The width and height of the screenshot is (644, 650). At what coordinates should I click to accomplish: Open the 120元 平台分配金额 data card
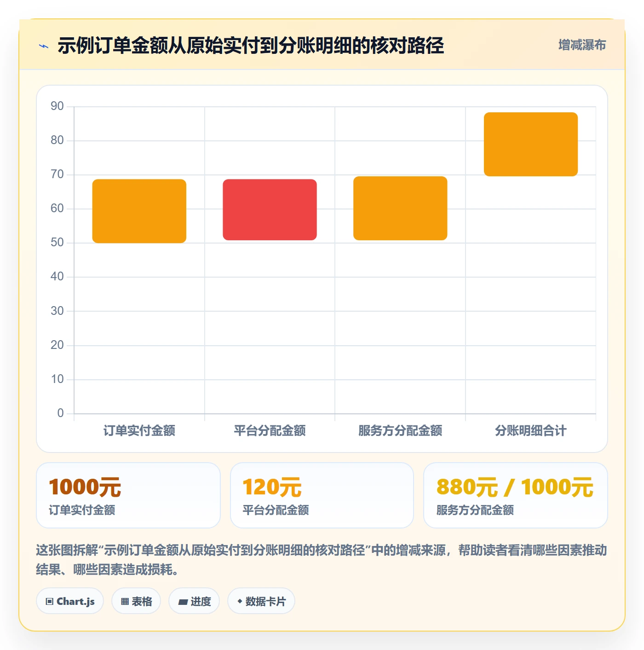(x=322, y=495)
